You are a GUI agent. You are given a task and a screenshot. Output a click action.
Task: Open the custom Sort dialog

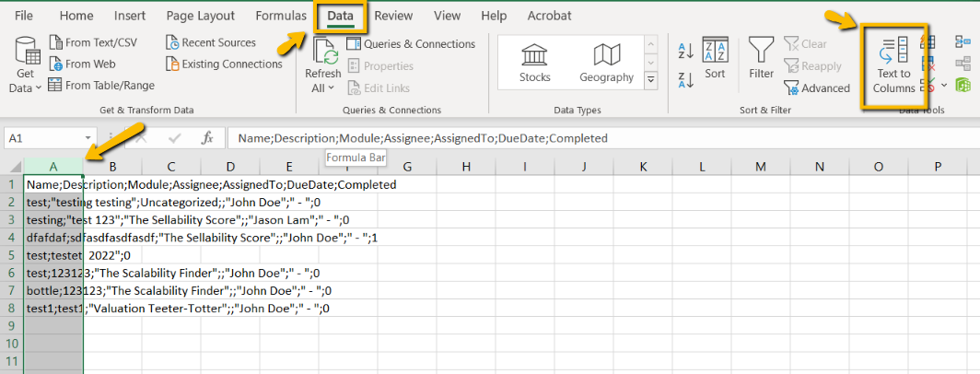click(715, 58)
